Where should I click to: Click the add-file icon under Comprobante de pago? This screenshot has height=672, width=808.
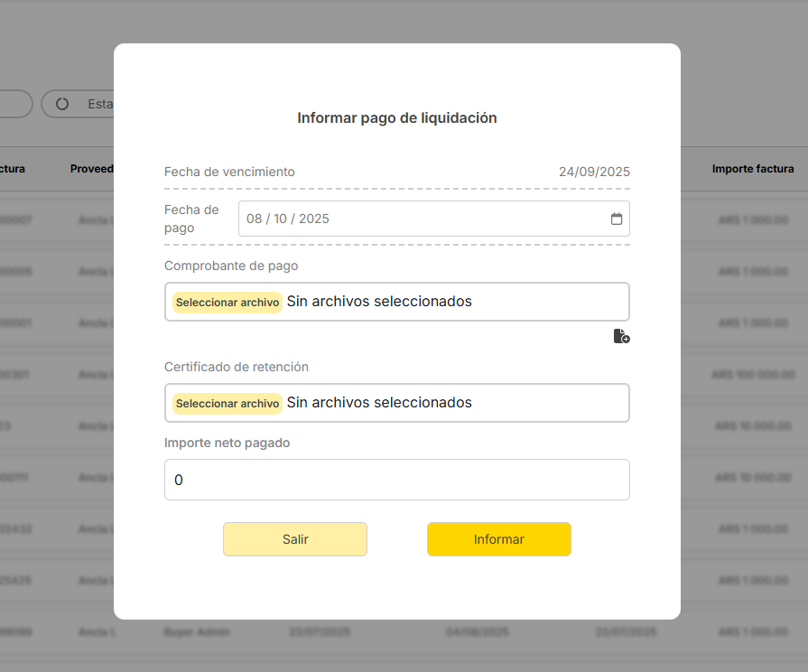pyautogui.click(x=621, y=337)
